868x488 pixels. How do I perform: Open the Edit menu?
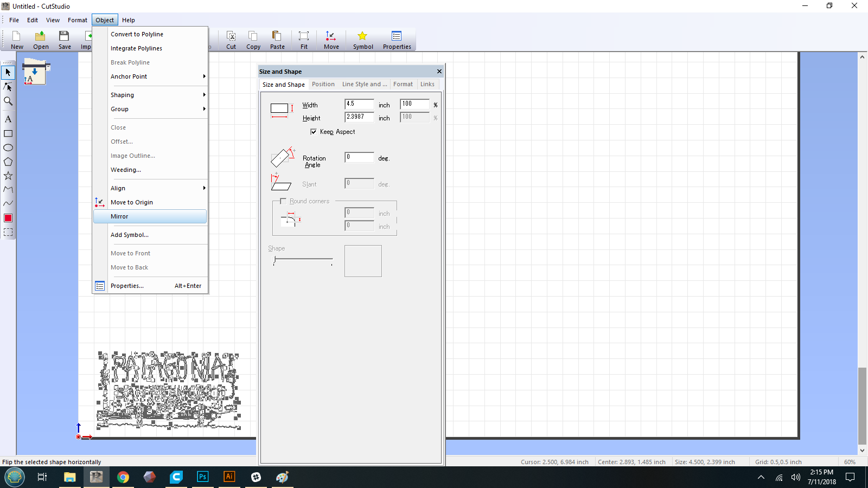(33, 20)
